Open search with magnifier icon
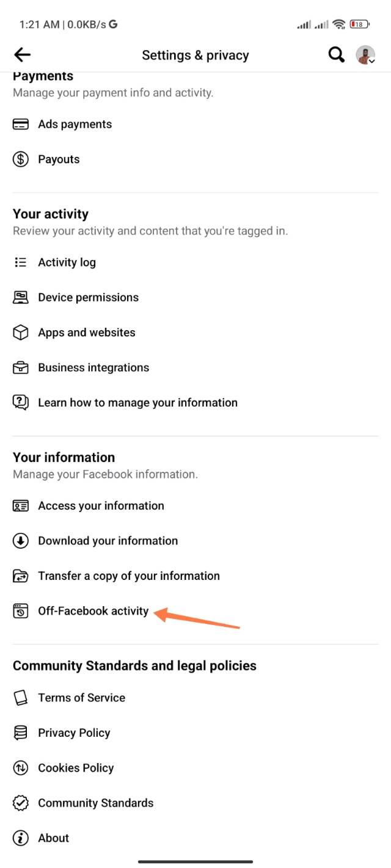 [336, 55]
